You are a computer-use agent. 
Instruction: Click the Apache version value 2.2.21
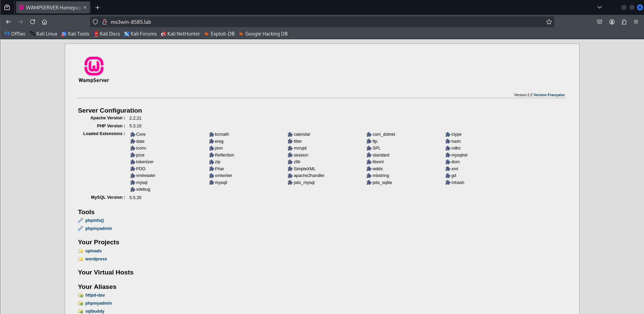click(135, 118)
